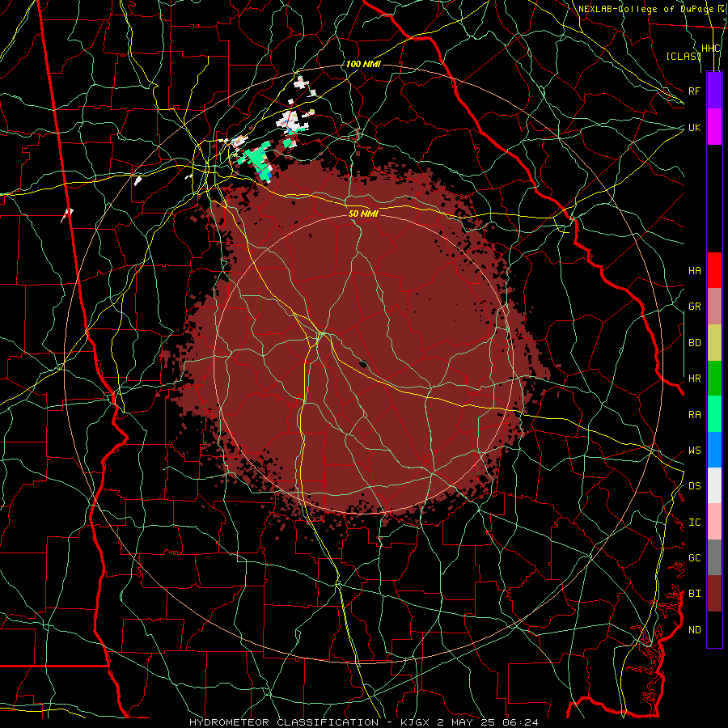Click the large green rain echo cell

[258, 161]
